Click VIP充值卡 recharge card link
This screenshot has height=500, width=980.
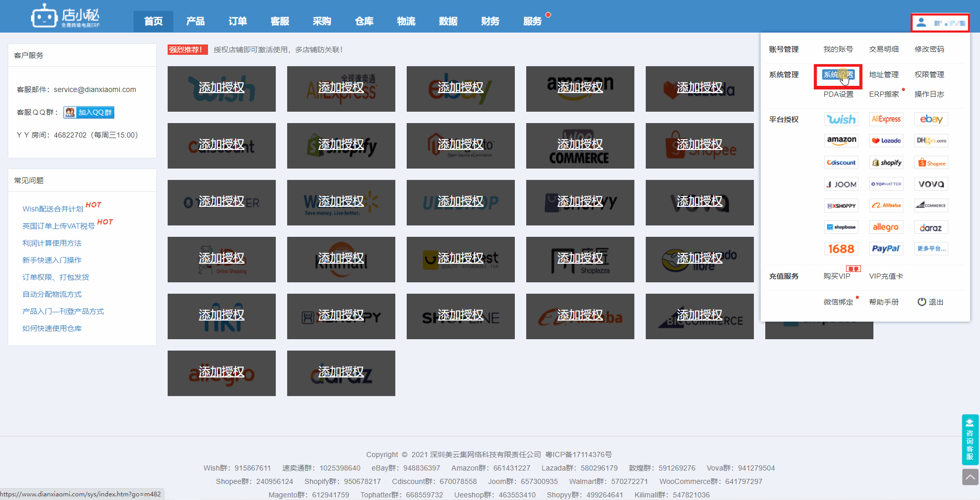[886, 276]
